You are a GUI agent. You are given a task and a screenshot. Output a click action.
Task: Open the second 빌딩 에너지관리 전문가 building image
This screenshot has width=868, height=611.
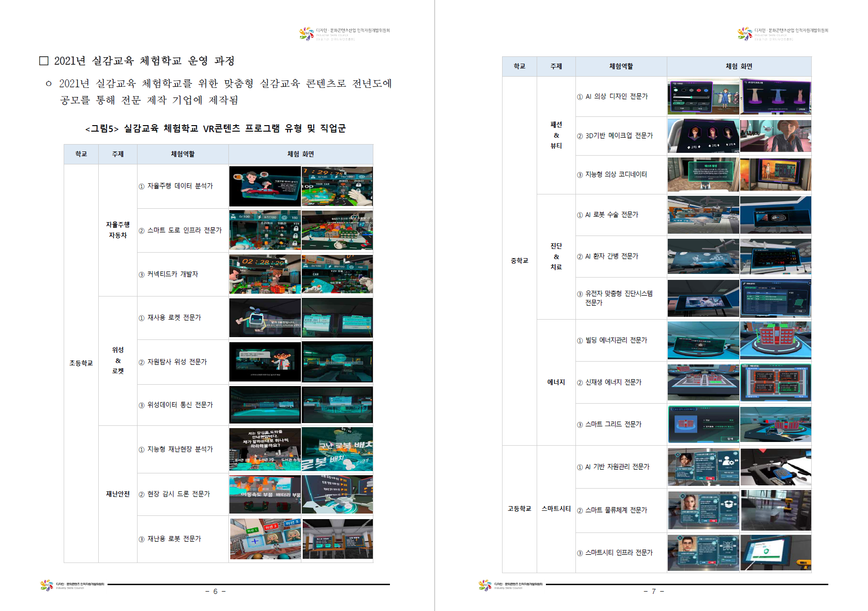point(775,341)
